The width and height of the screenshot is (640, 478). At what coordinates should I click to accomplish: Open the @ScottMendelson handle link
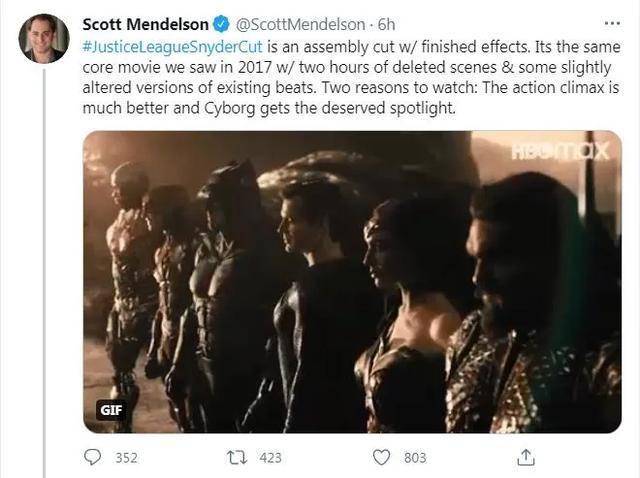[x=300, y=24]
